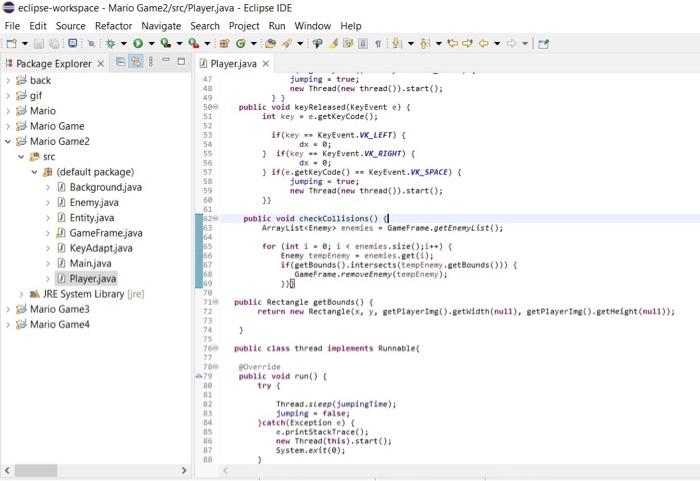Click the Next Annotation icon
This screenshot has width=700, height=481.
[x=397, y=43]
